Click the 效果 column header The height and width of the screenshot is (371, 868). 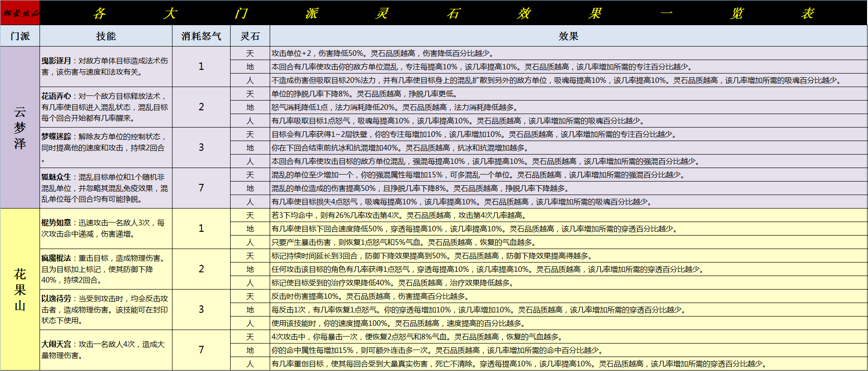pyautogui.click(x=568, y=36)
